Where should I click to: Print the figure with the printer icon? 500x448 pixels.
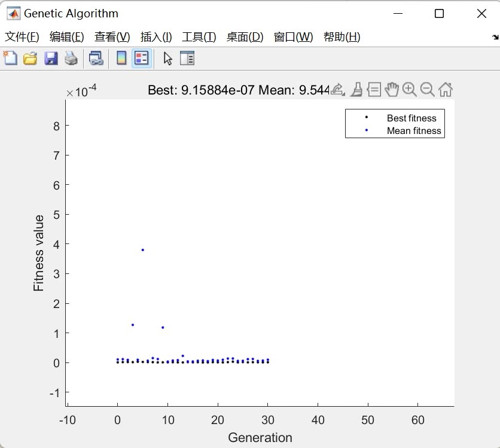[x=71, y=59]
